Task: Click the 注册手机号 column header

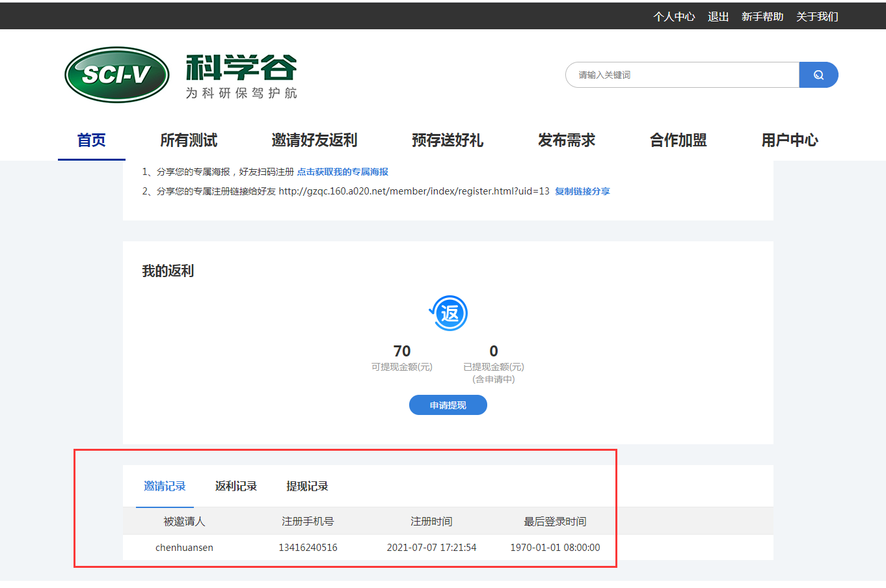Action: (x=308, y=522)
